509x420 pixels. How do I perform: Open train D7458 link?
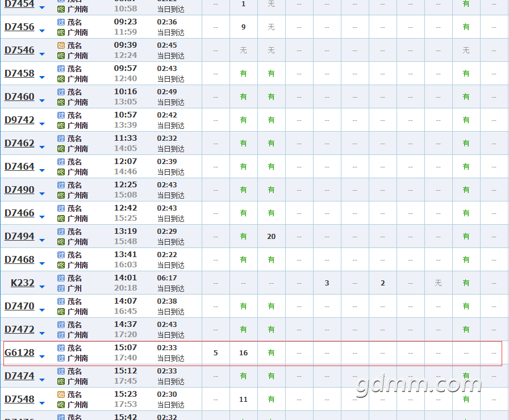pos(19,74)
